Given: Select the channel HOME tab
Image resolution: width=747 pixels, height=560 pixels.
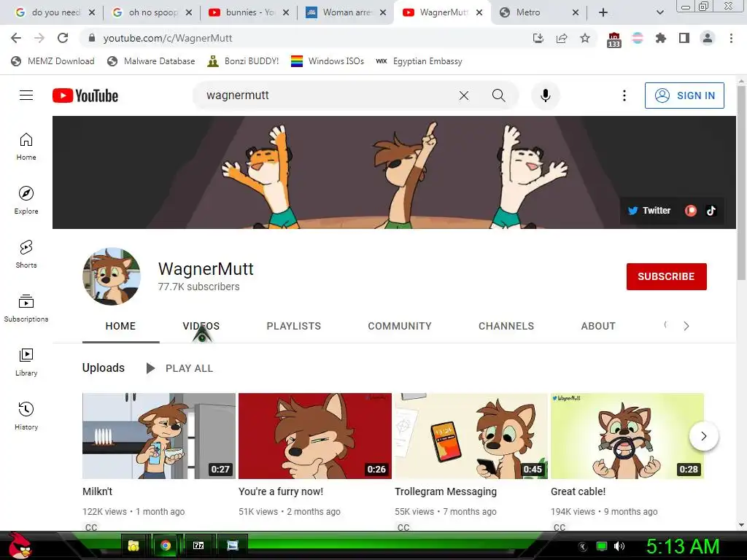Looking at the screenshot, I should [120, 326].
